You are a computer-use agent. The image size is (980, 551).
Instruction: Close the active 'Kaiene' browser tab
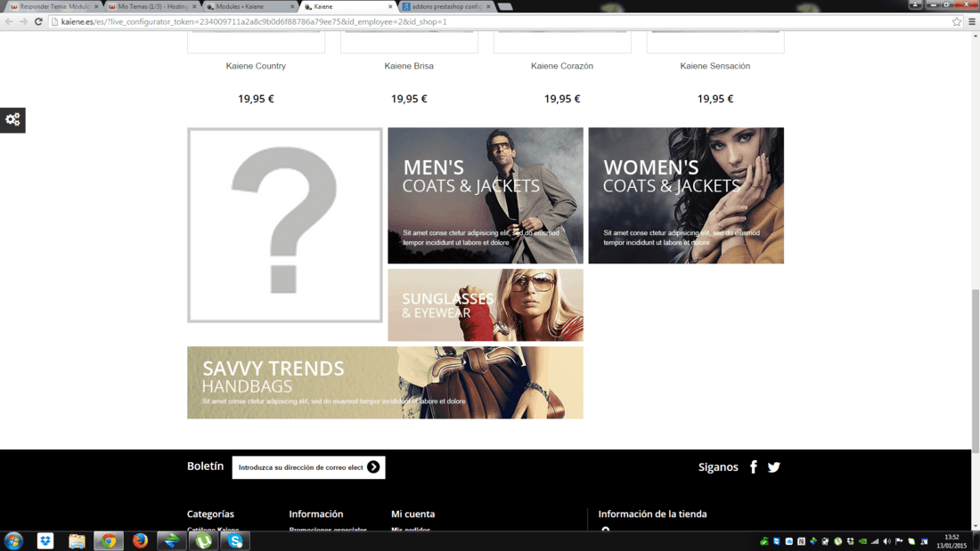tap(390, 6)
